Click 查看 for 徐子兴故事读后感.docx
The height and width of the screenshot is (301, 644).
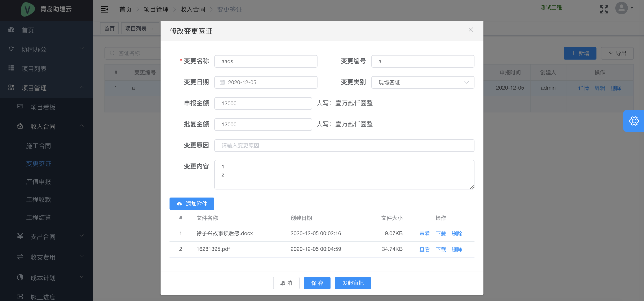tap(424, 234)
